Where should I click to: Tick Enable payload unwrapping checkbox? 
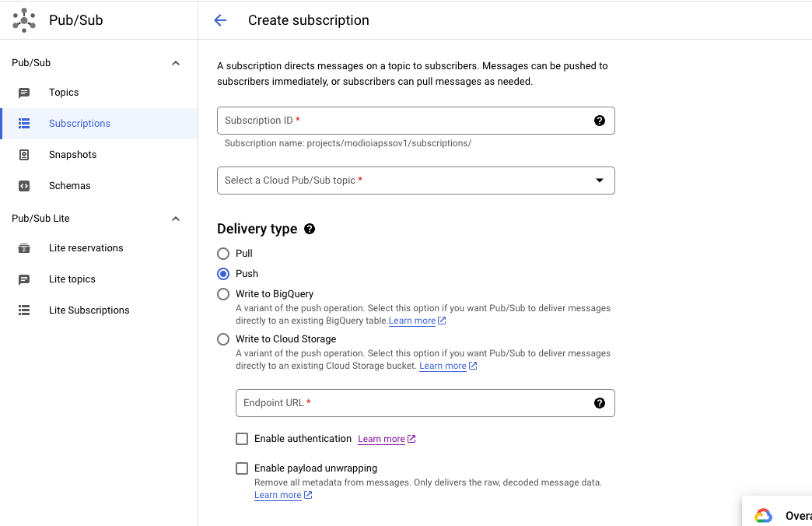(242, 468)
